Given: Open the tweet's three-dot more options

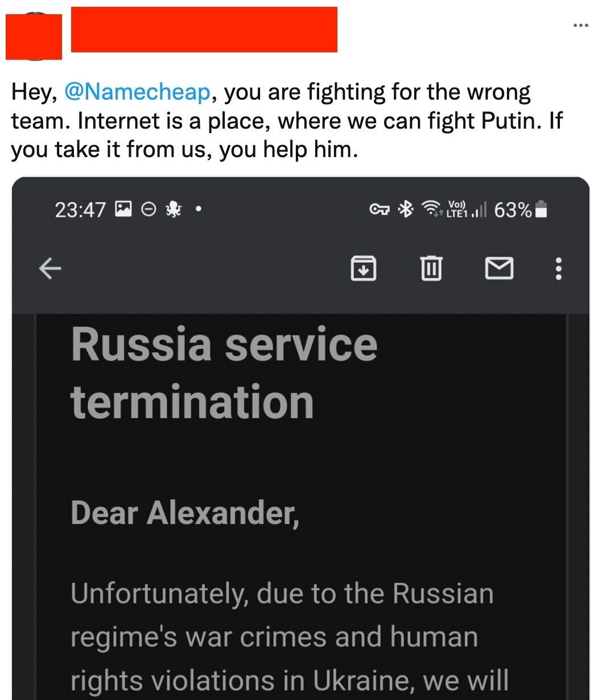Looking at the screenshot, I should pos(580,24).
